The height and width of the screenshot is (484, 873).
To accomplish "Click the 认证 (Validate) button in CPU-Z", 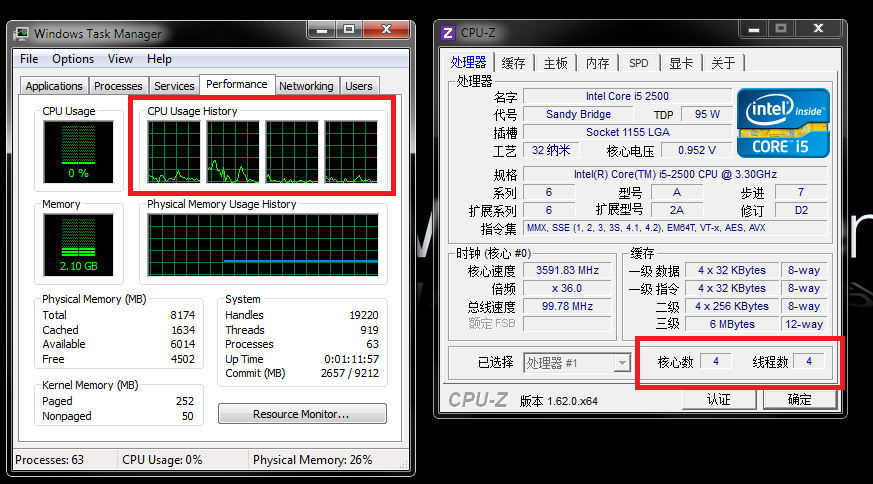I will pos(718,399).
